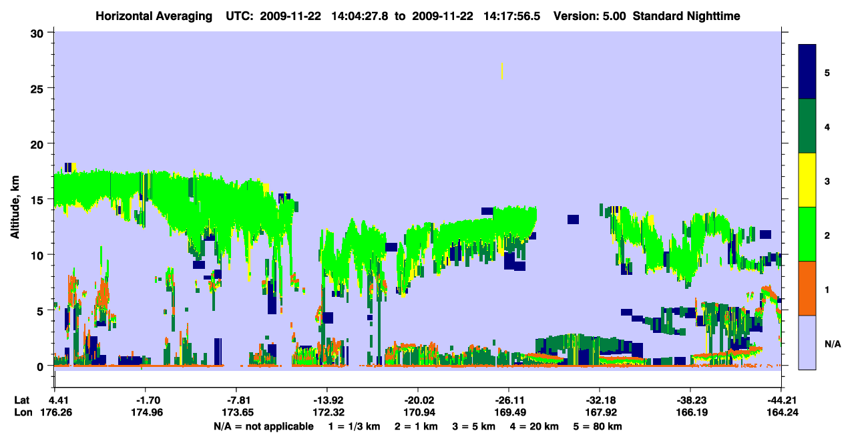868x445 pixels.
Task: Click the start time '14:04:27.8' in title
Action: click(x=361, y=15)
